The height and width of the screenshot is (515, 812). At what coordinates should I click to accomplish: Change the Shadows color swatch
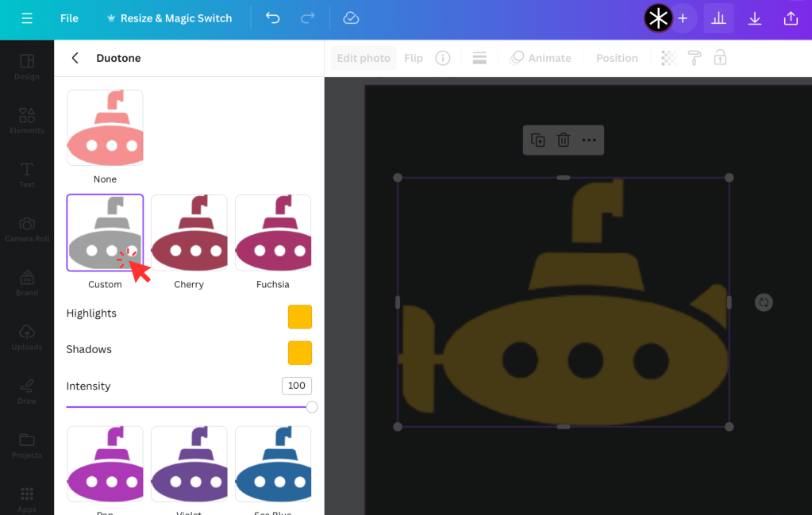tap(300, 353)
